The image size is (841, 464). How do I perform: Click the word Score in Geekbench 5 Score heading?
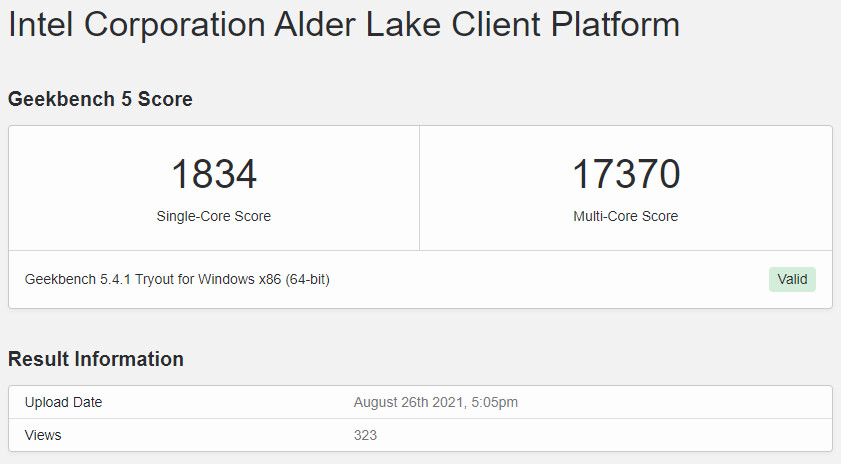165,100
